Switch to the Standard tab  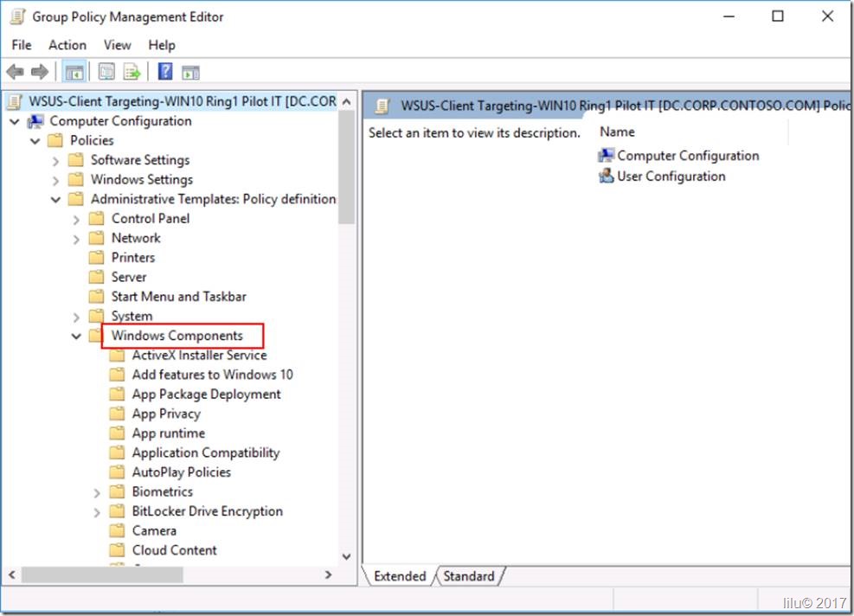click(469, 576)
